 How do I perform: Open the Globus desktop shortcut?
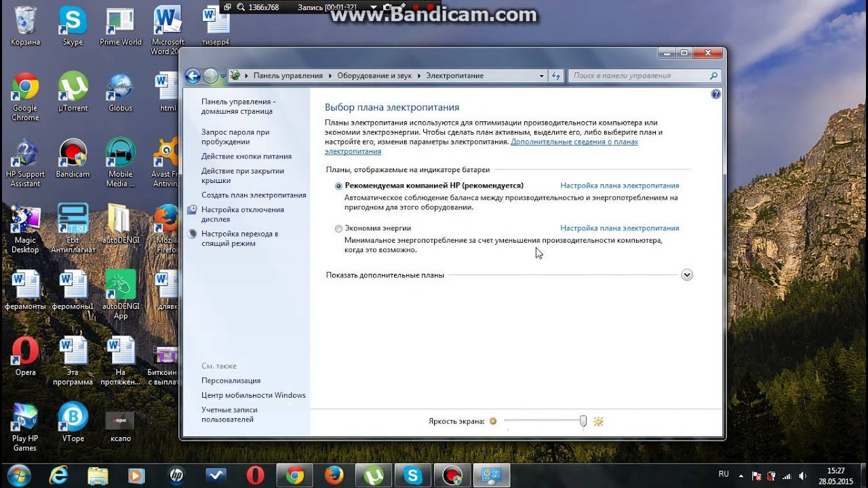point(120,92)
